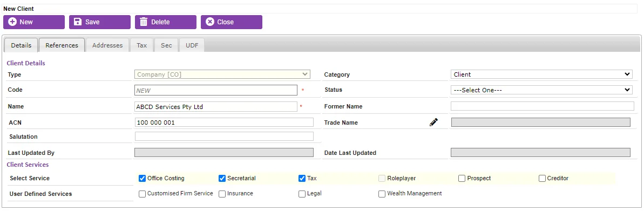Uncheck the Office Costing service
This screenshot has width=644, height=211.
pos(142,178)
